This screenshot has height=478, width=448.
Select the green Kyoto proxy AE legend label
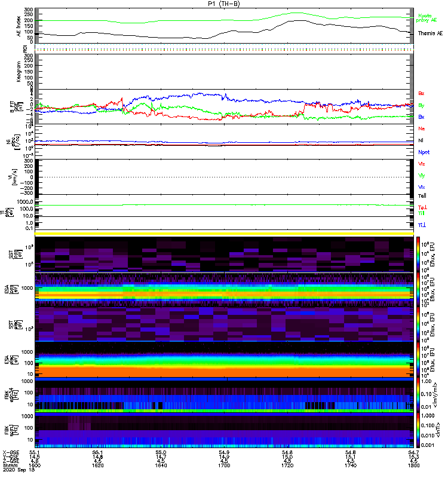pyautogui.click(x=426, y=18)
